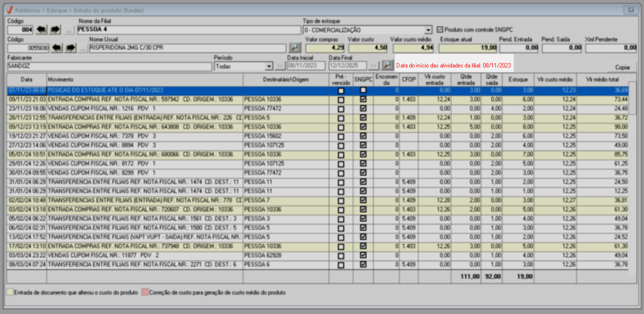The height and width of the screenshot is (314, 644).
Task: Open product search next to RISPERIDONA name
Action: click(x=295, y=48)
